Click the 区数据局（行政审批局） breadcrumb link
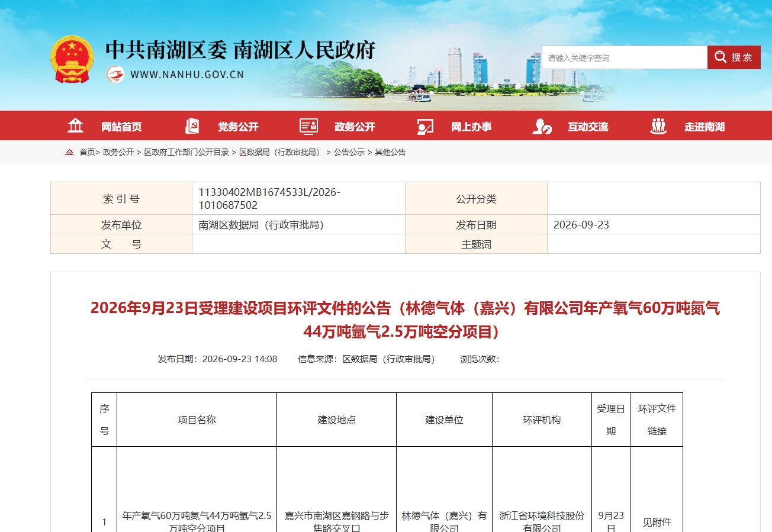Image resolution: width=772 pixels, height=532 pixels. tap(281, 152)
